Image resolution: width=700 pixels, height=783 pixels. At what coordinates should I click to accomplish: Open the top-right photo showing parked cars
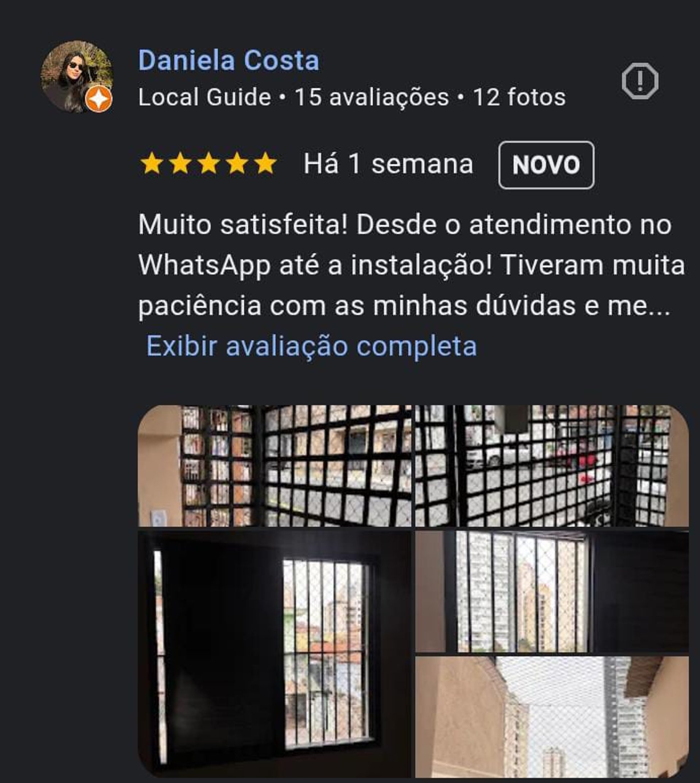552,466
